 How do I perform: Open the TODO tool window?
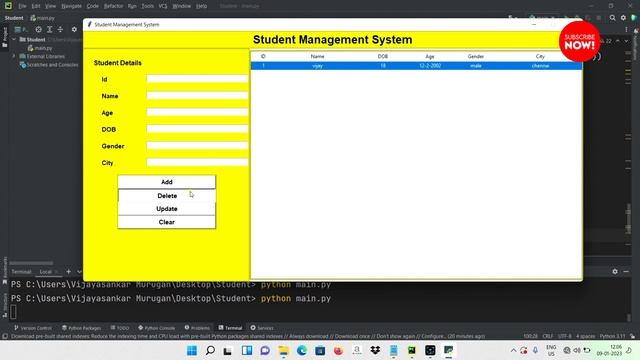pos(120,328)
